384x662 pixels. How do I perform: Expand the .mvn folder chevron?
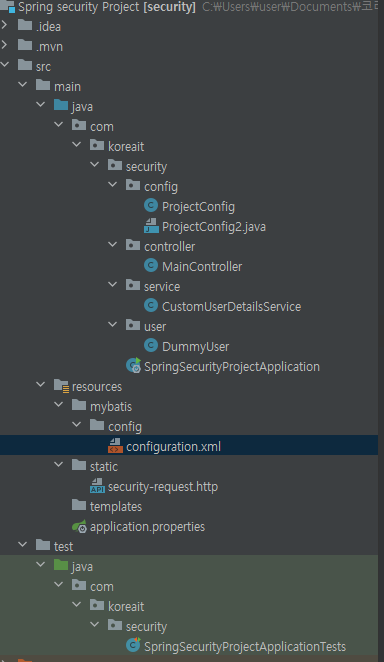point(5,45)
